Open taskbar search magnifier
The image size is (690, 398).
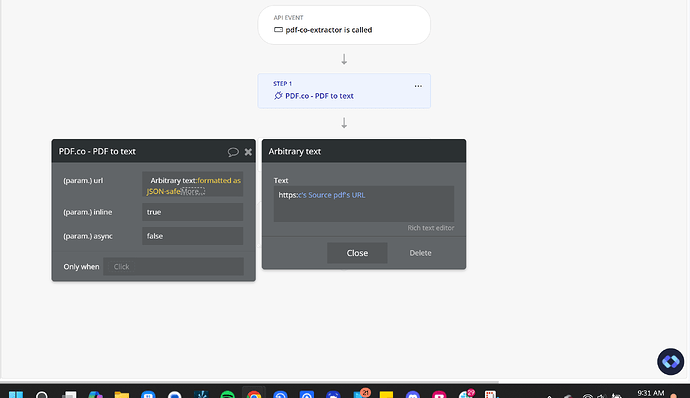tap(42, 395)
